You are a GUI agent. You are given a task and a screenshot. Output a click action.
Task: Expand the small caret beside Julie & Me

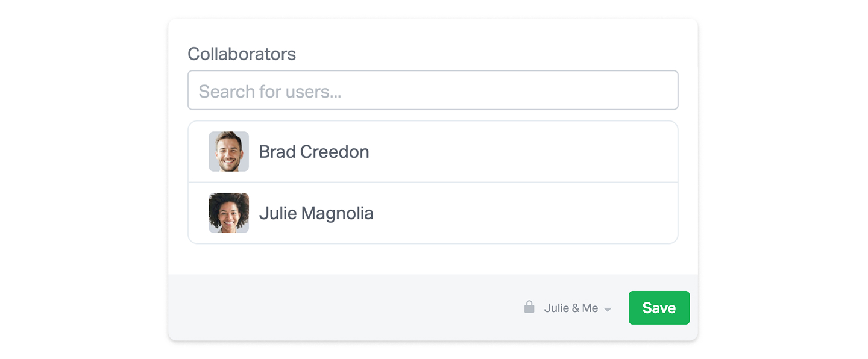(x=608, y=310)
